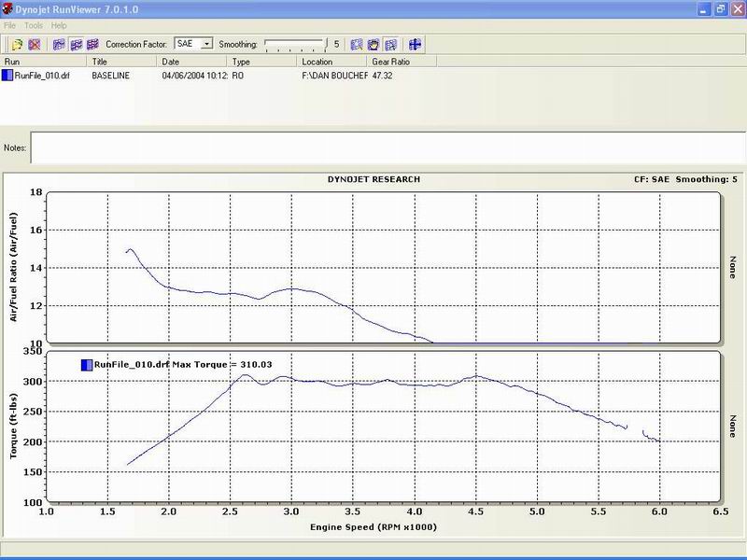Select the single-graph layout icon

point(60,42)
